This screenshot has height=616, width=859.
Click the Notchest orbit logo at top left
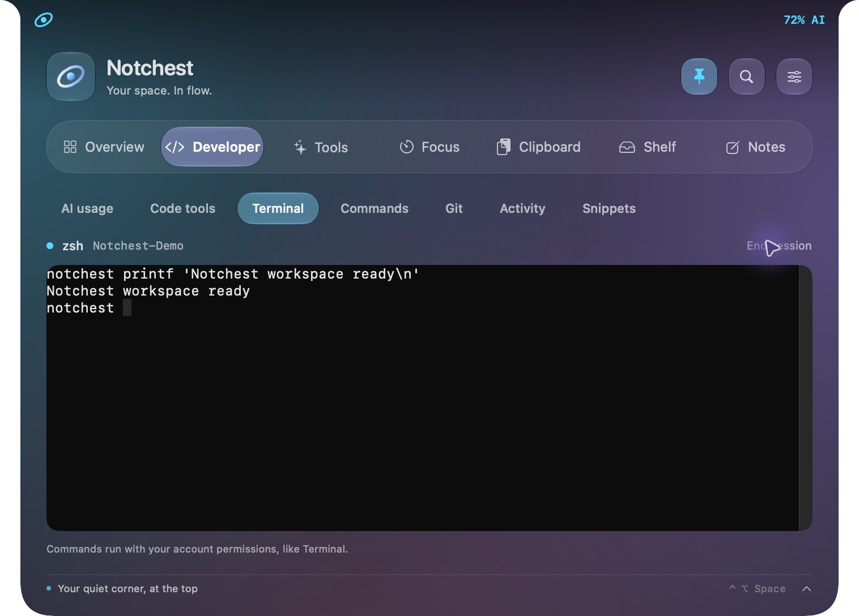[x=44, y=20]
